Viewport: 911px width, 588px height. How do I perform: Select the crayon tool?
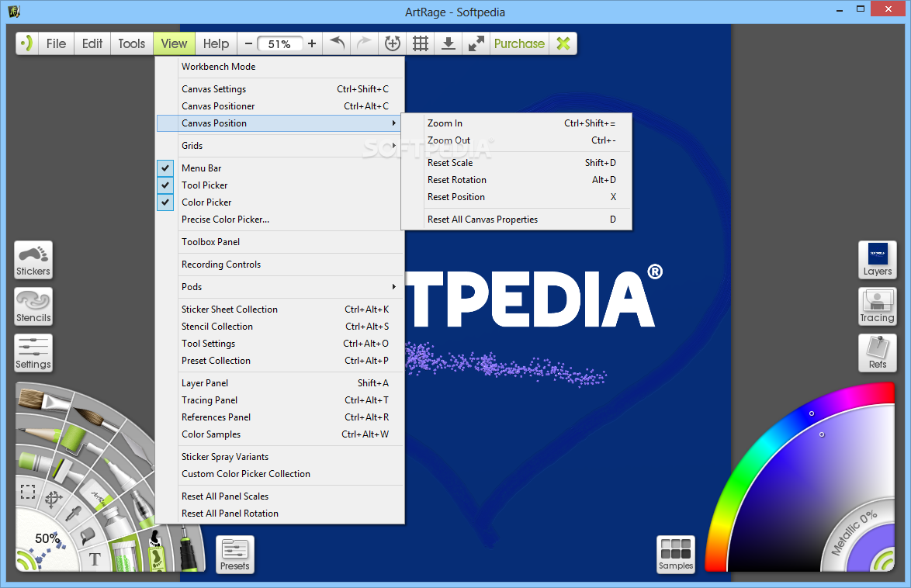35,462
